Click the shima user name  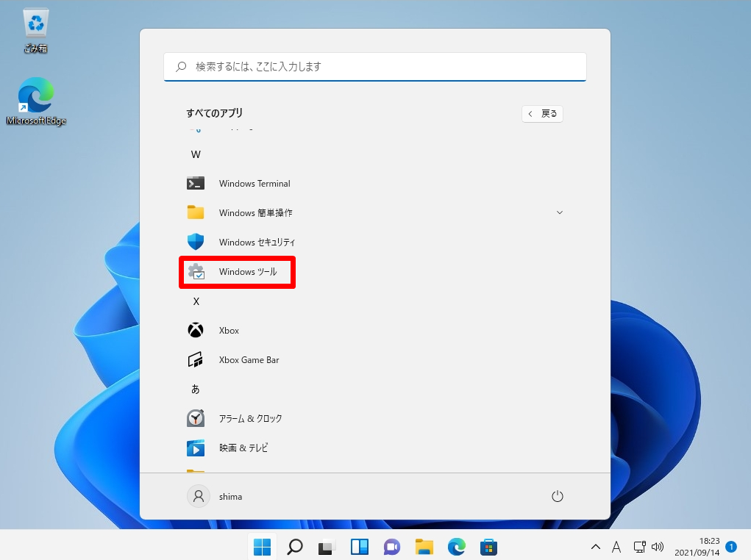point(230,497)
